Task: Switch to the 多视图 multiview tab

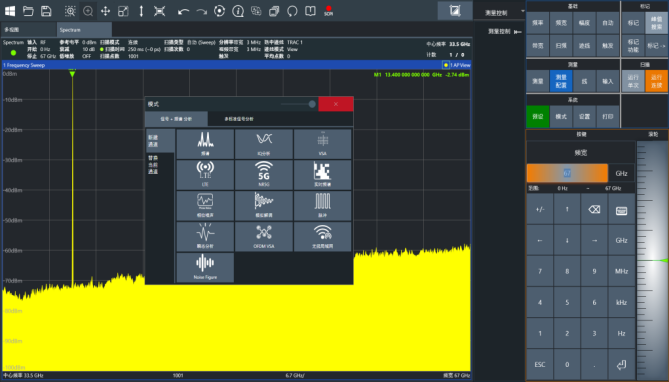Action: 28,29
